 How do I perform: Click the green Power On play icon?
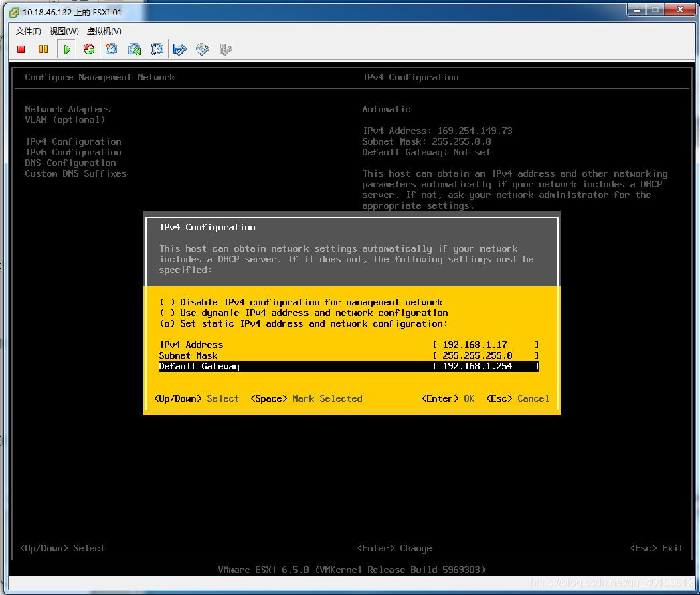[x=67, y=49]
